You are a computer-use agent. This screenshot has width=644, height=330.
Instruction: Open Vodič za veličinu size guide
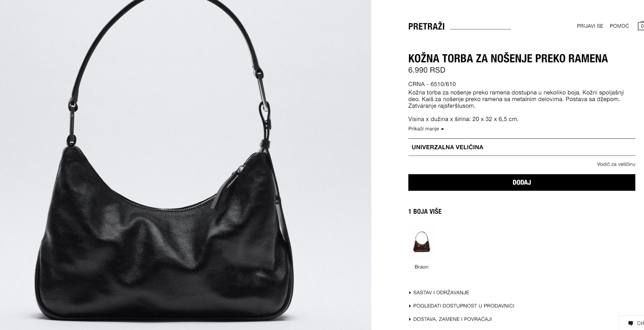[x=616, y=164]
